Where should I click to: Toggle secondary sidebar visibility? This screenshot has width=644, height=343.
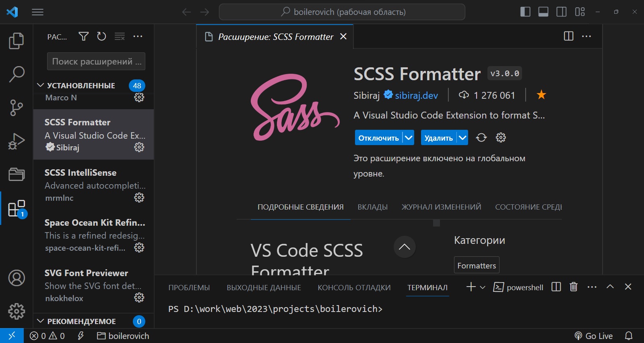pos(561,12)
